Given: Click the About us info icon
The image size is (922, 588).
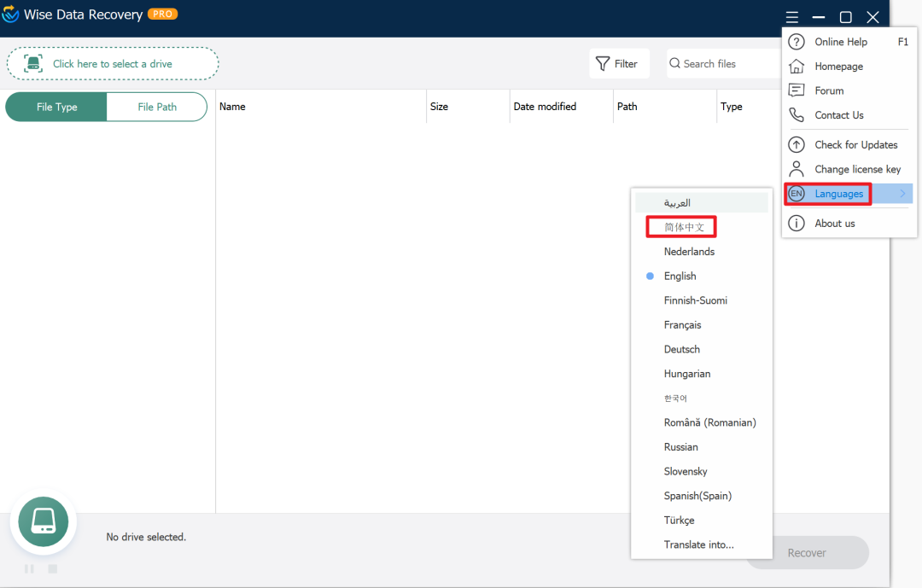Looking at the screenshot, I should (797, 224).
